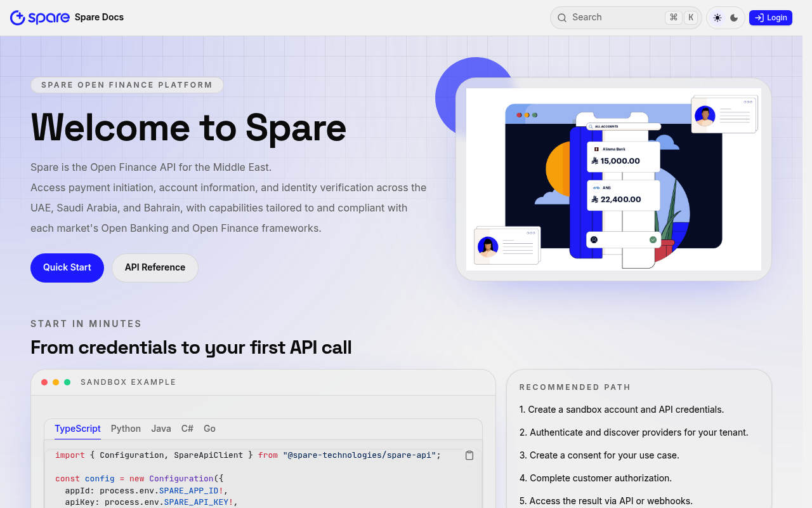This screenshot has height=508, width=812.
Task: Click the SPARE_APP_ID code line
Action: point(147,490)
